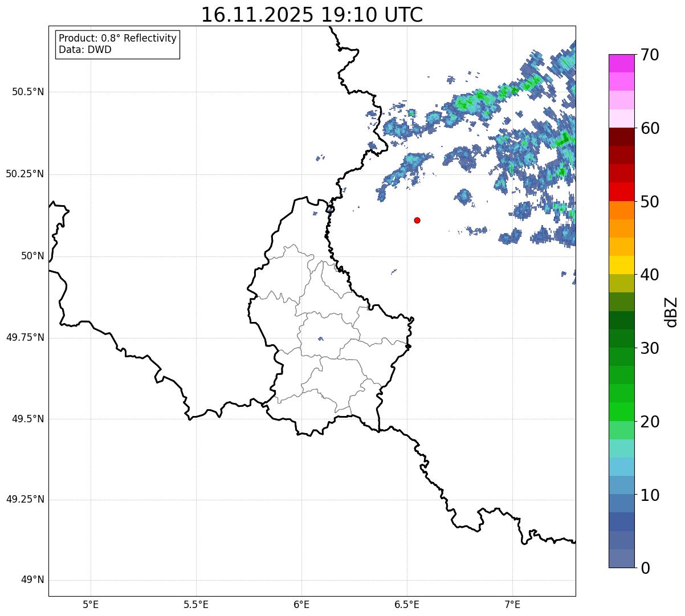
Task: Select the pale pink segment just above 60
Action: click(621, 119)
